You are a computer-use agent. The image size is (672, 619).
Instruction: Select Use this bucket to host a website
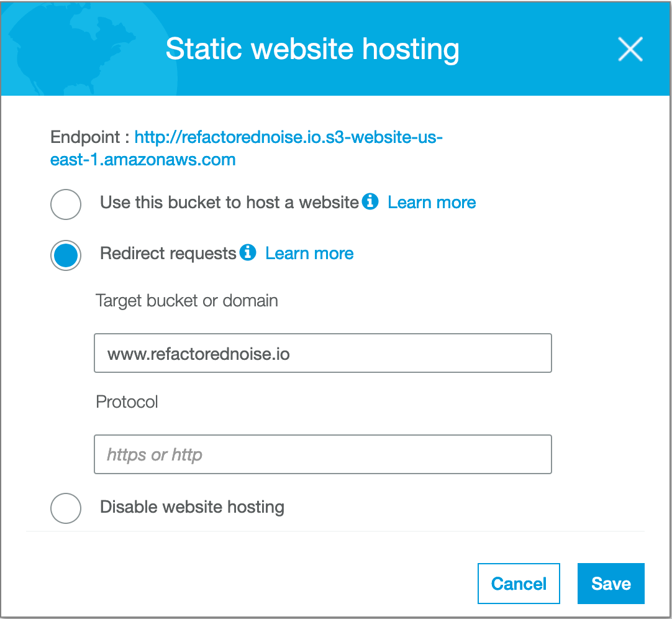pyautogui.click(x=65, y=204)
